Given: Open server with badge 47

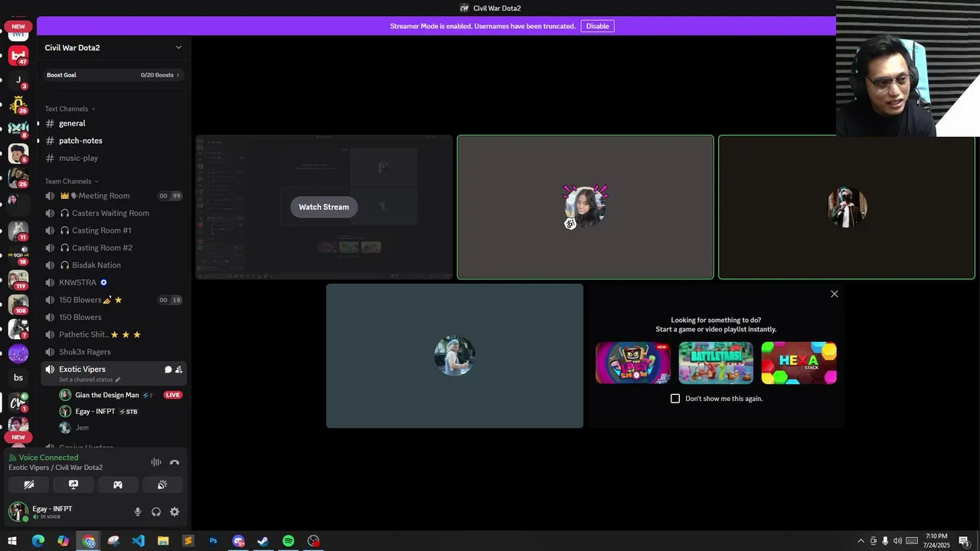Looking at the screenshot, I should (18, 55).
